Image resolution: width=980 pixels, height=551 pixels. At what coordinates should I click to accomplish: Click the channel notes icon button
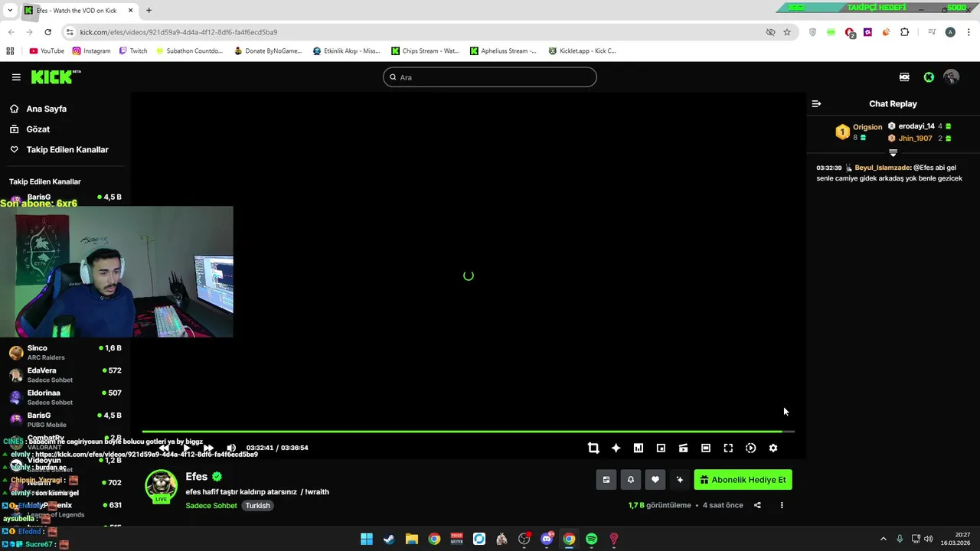[x=606, y=480]
